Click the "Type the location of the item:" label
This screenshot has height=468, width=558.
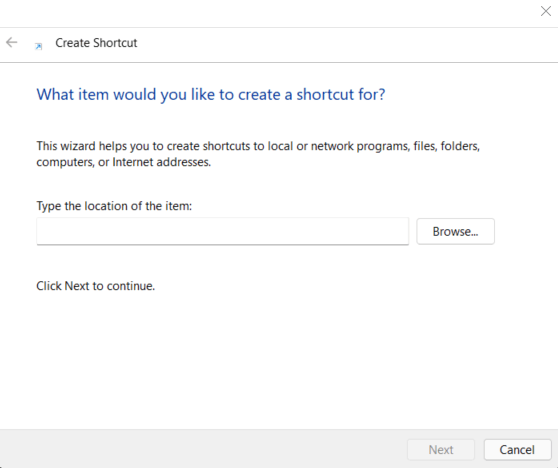[x=114, y=206]
